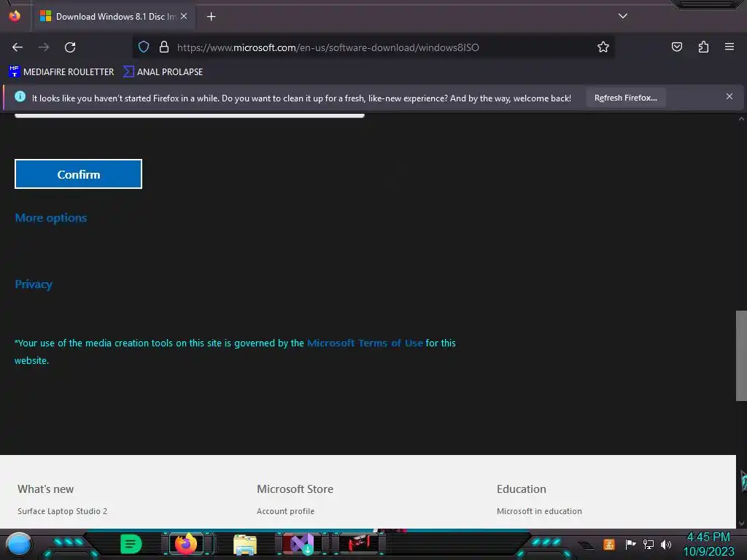Click the orange Java tray icon

(x=609, y=544)
